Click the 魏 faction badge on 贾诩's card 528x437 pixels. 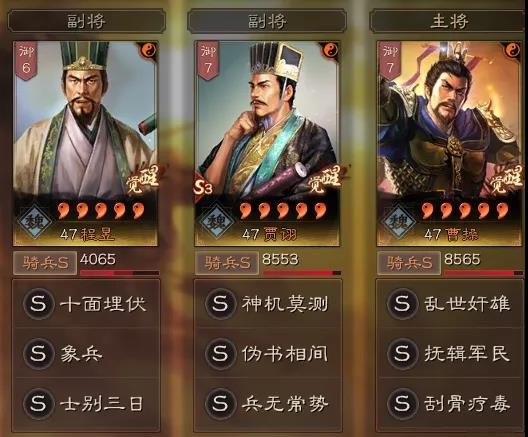pyautogui.click(x=216, y=222)
